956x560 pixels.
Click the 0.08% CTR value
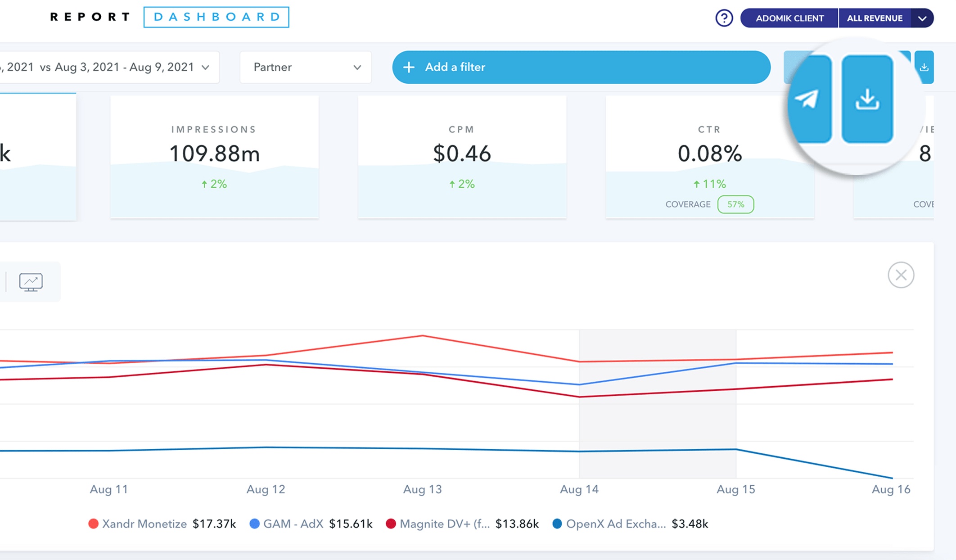(x=709, y=154)
